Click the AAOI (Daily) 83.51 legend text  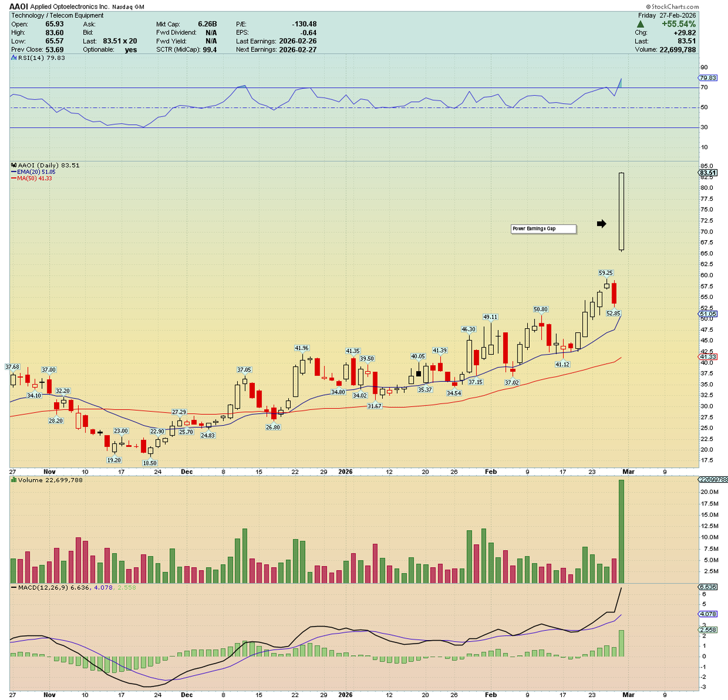tap(49, 165)
